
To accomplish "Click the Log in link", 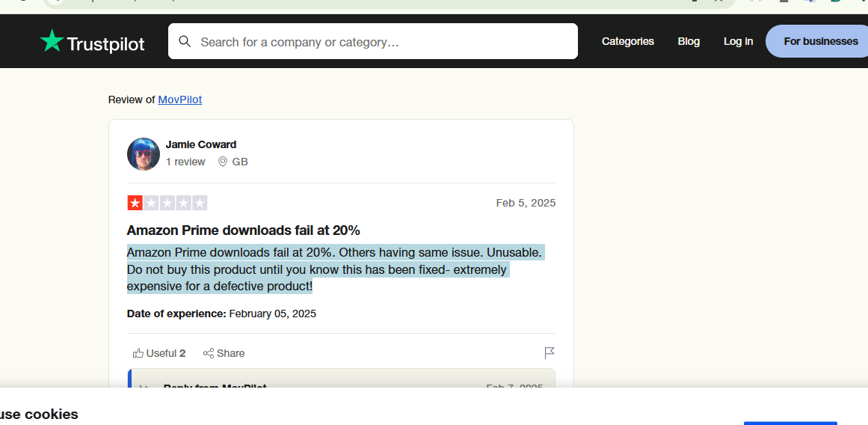I will 738,41.
